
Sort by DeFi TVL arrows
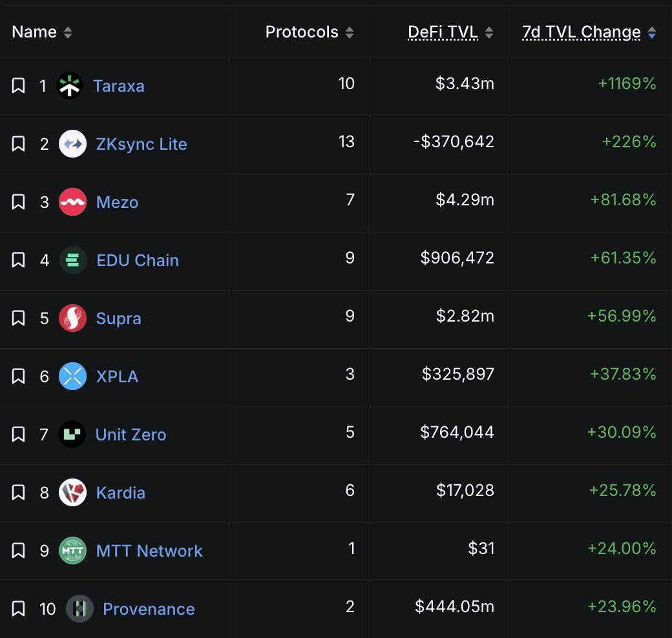[x=489, y=32]
